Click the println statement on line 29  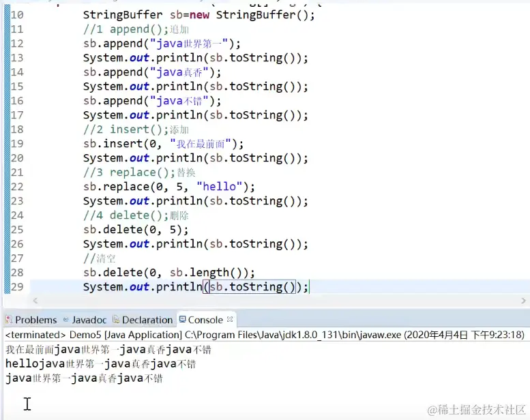click(196, 287)
